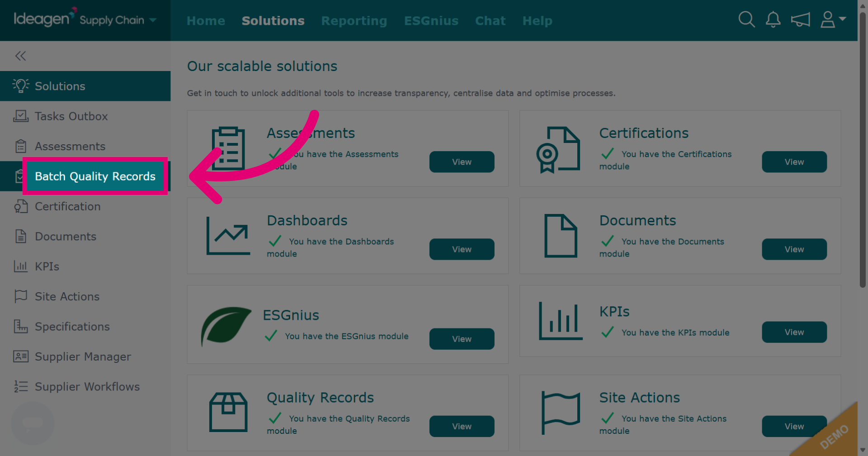Click the ESGnius green leaf icon

[226, 326]
